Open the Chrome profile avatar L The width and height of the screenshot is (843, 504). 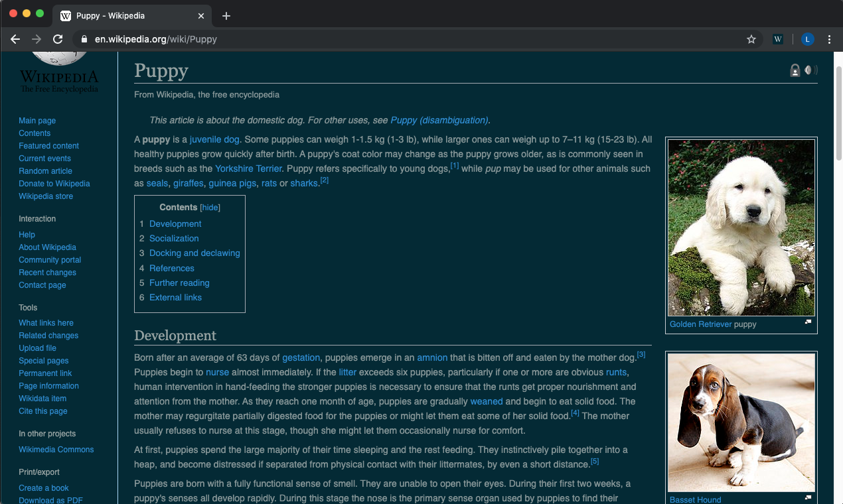[807, 39]
